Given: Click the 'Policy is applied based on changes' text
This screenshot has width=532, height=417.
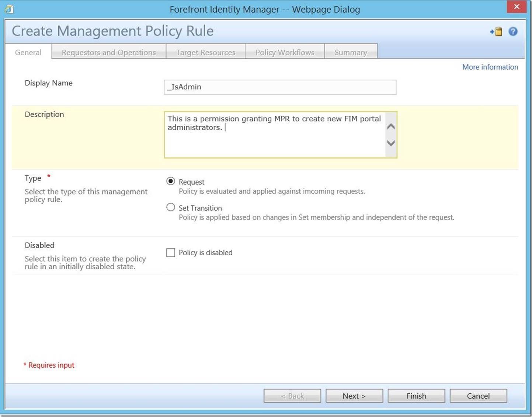Looking at the screenshot, I should 317,217.
